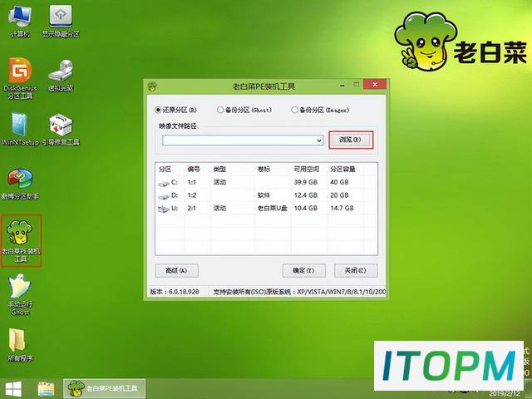The width and height of the screenshot is (532, 399).
Task: Launch DiskGenius 分区工具 icon
Action: tap(20, 79)
